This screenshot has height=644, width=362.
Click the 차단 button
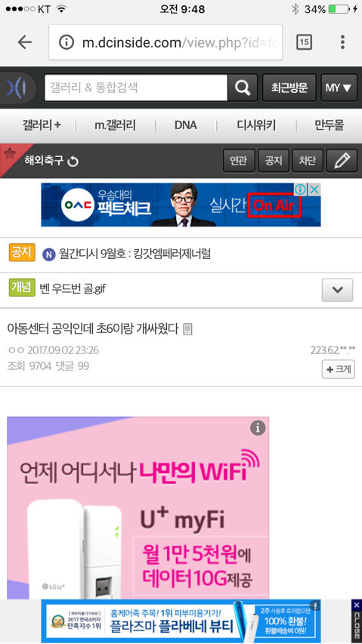pyautogui.click(x=307, y=161)
